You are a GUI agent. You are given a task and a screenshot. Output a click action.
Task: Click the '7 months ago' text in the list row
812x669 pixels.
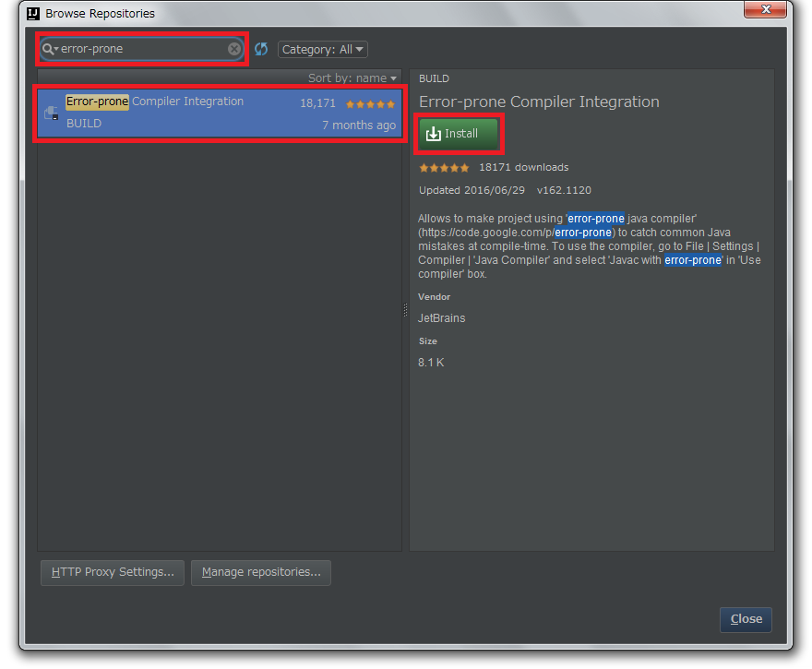pyautogui.click(x=359, y=125)
